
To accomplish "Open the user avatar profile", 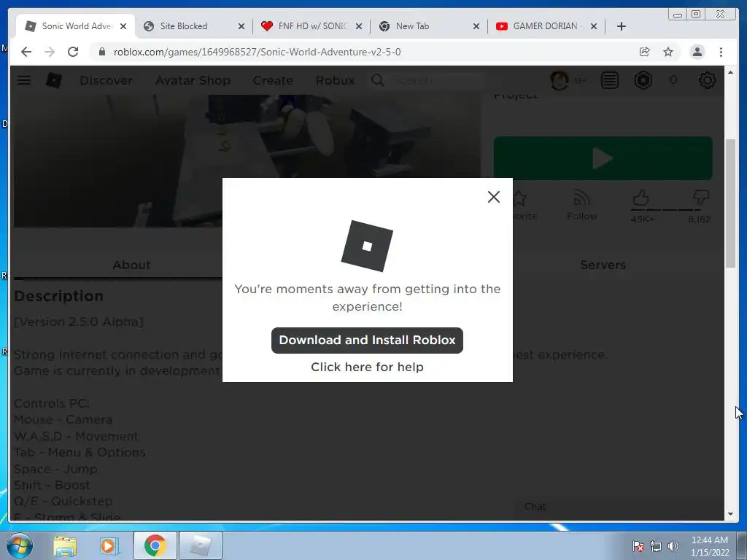I will 560,80.
